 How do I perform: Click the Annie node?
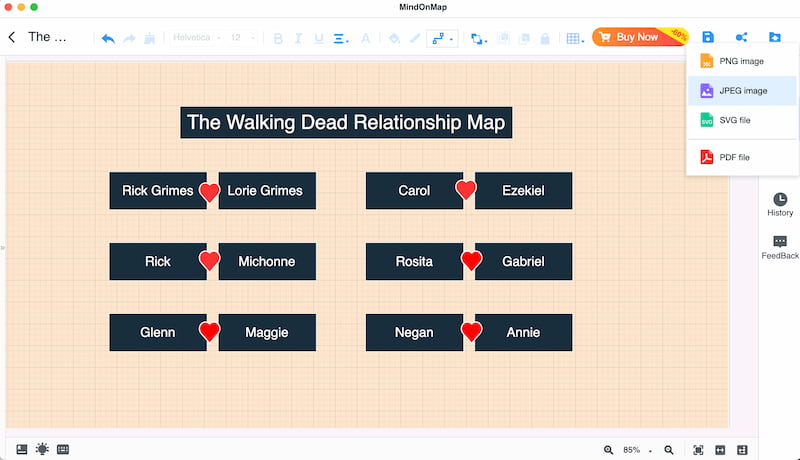click(x=523, y=333)
